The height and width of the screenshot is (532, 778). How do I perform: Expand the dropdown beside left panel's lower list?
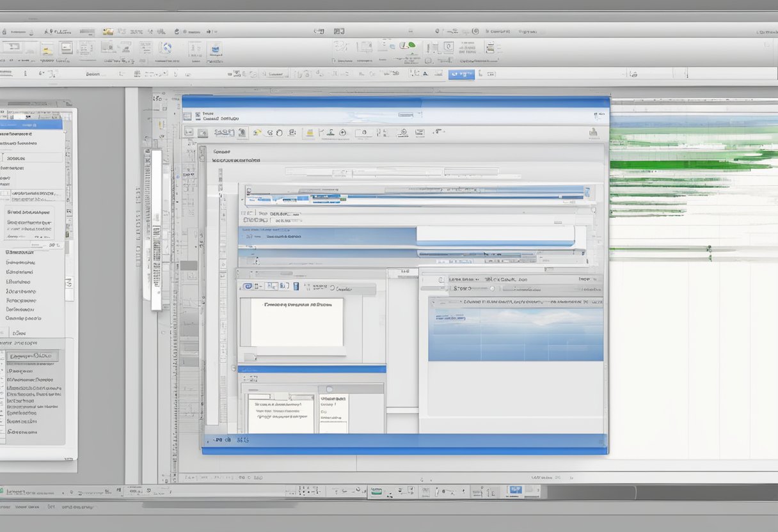point(69,283)
